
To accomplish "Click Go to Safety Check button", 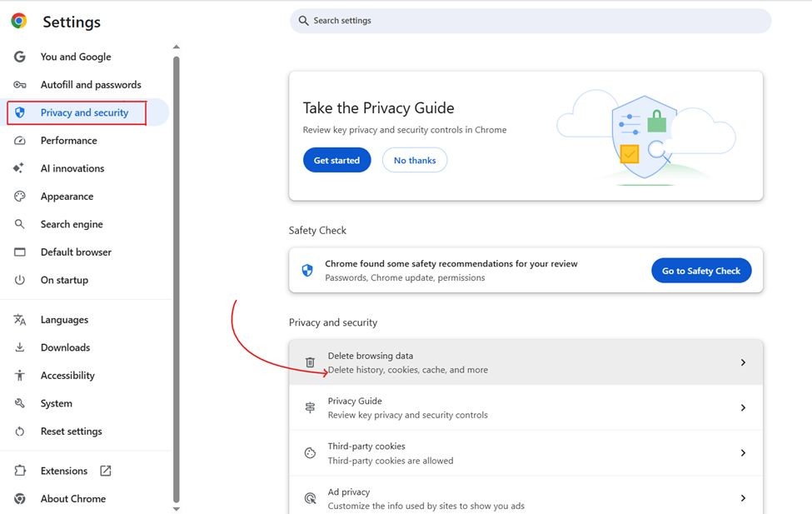I will click(701, 271).
